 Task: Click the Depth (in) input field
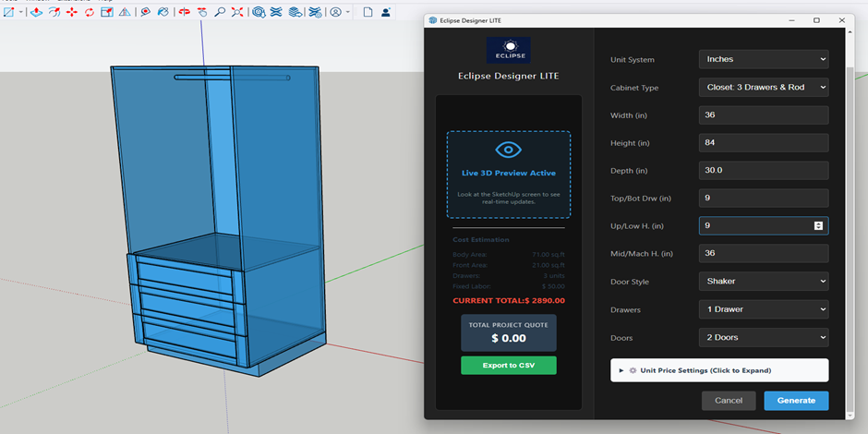764,171
